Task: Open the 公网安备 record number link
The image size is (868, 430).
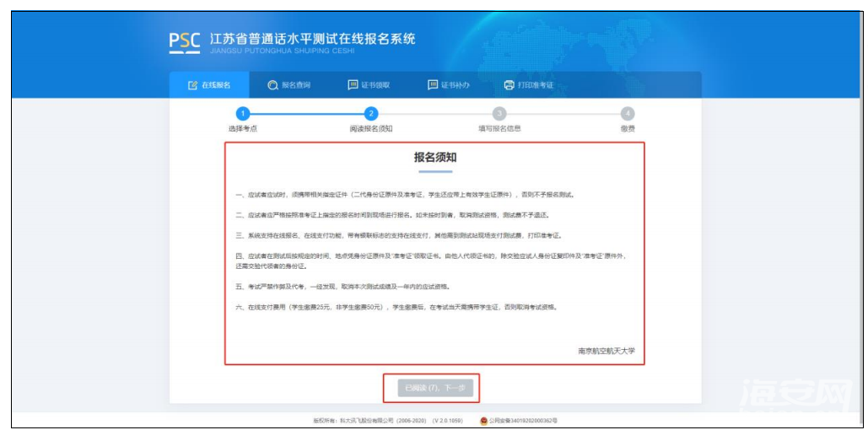Action: (523, 421)
